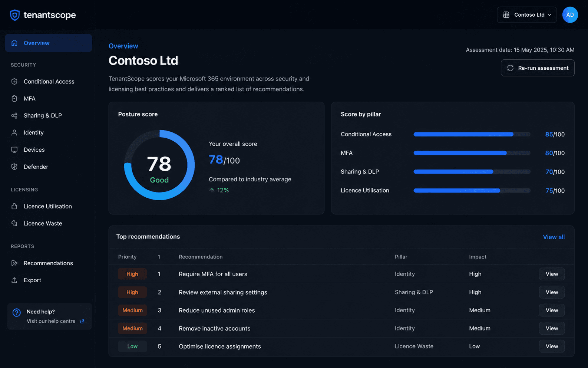This screenshot has width=588, height=368.
Task: Click the posture score donut chart
Action: click(159, 165)
